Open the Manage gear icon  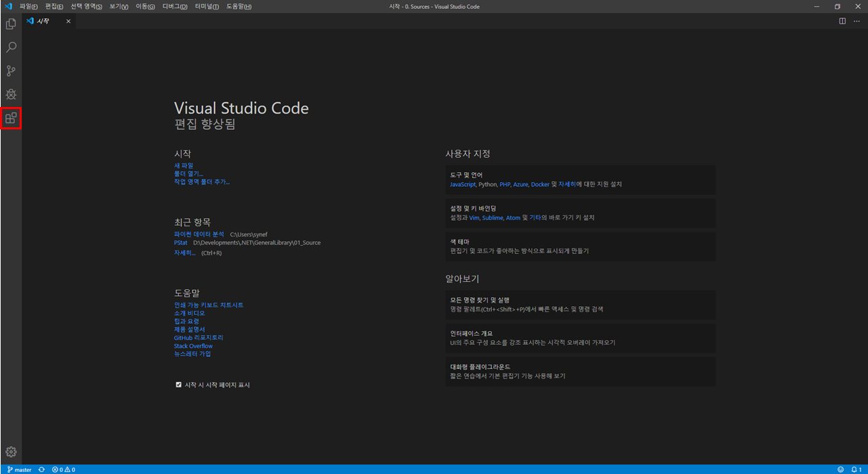click(x=11, y=452)
